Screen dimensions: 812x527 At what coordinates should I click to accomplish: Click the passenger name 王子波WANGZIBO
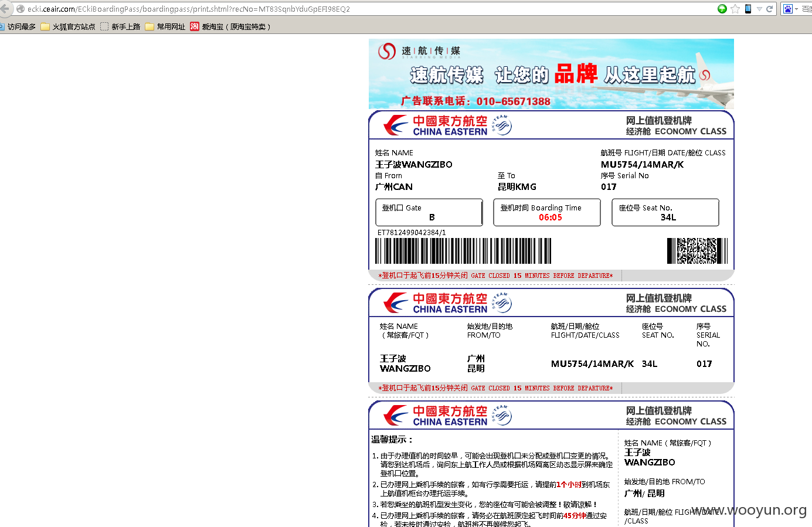pos(414,165)
